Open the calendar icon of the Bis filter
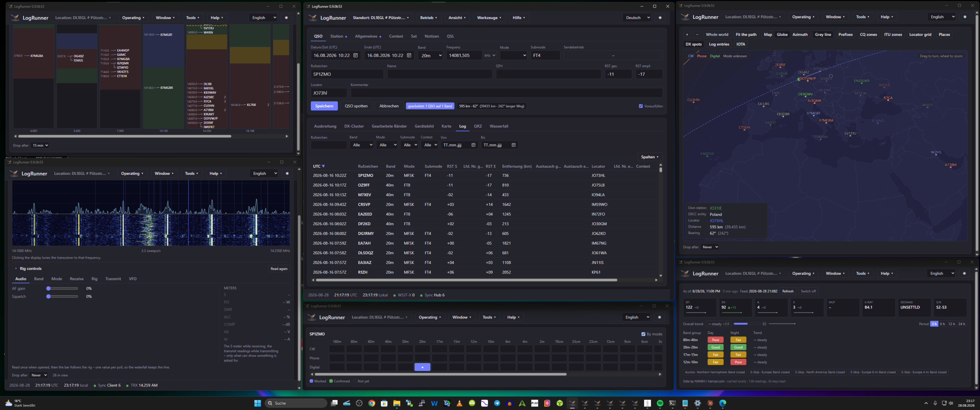 (x=514, y=145)
